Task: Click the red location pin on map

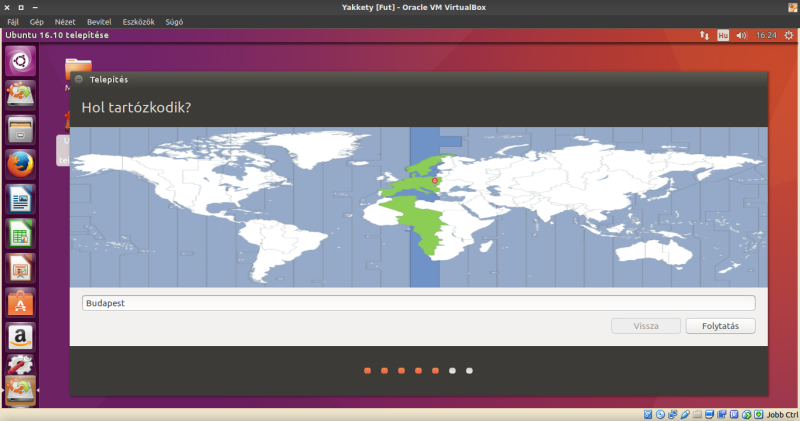Action: pos(435,181)
